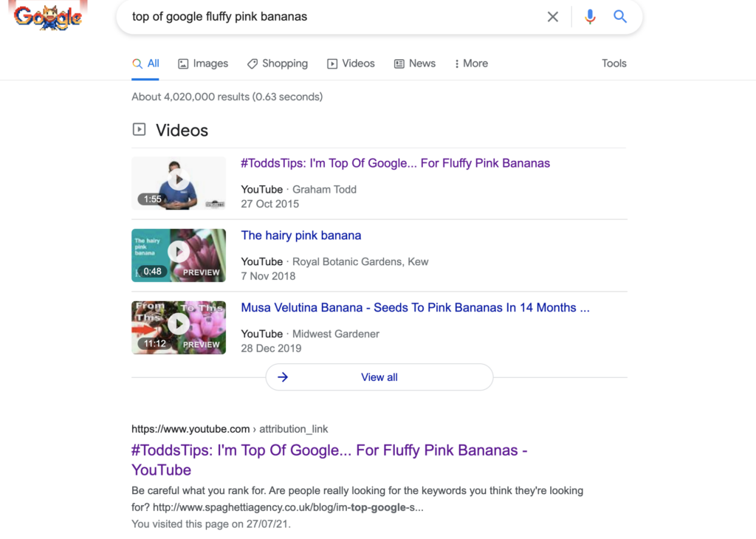Click the magnifying glass search icon
This screenshot has height=539, width=756.
click(620, 16)
